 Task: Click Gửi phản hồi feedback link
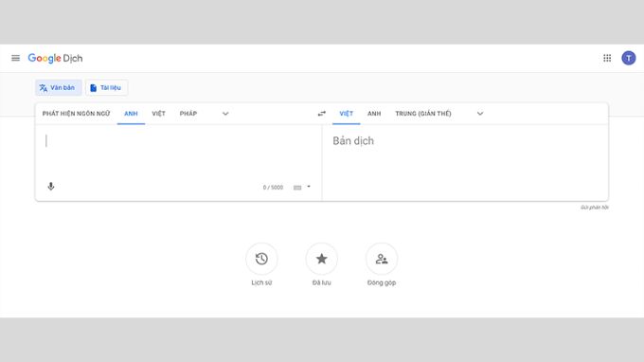pyautogui.click(x=595, y=208)
